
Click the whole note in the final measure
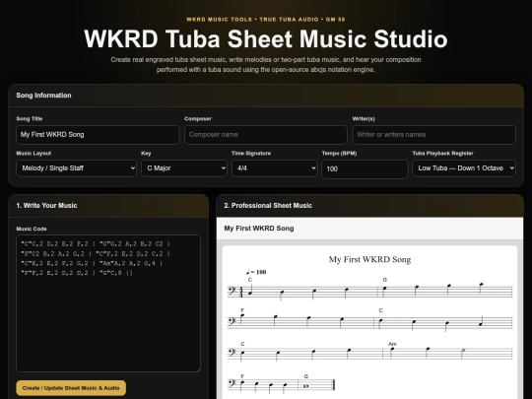[x=306, y=386]
